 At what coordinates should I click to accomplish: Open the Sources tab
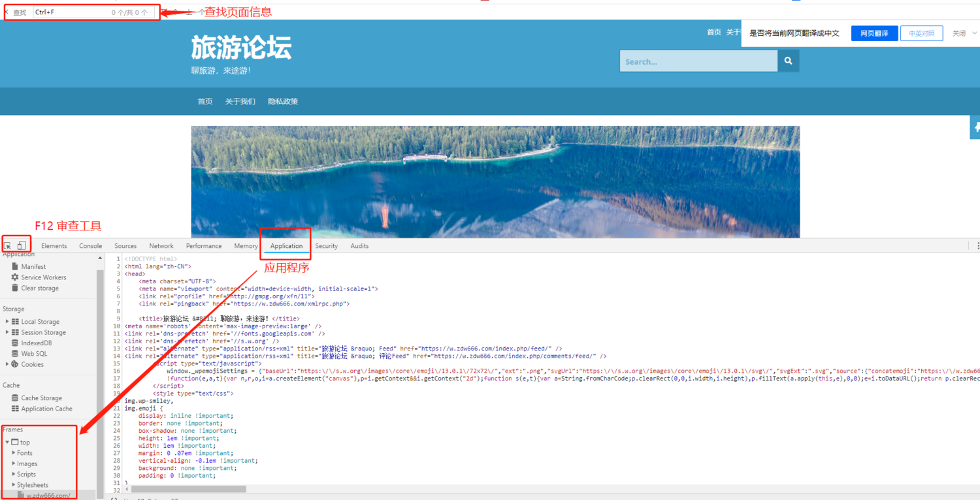pyautogui.click(x=125, y=246)
